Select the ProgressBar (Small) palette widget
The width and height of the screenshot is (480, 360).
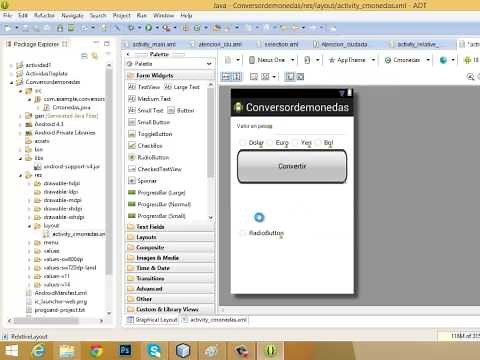pos(157,216)
